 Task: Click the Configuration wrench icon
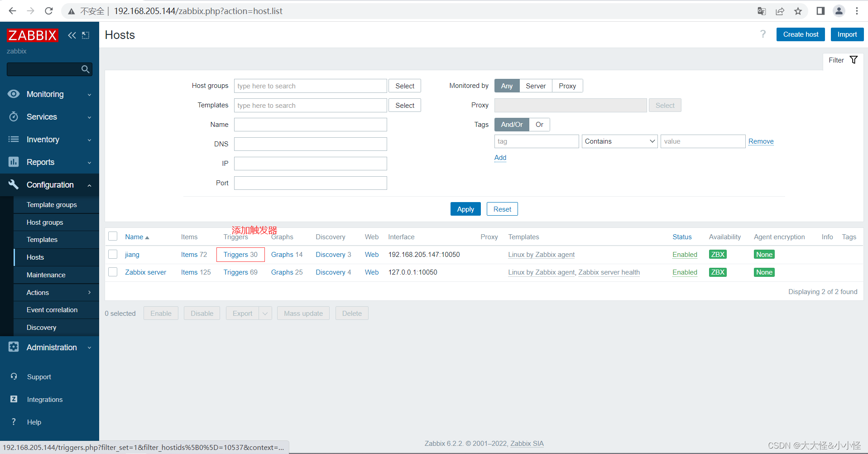(x=14, y=184)
